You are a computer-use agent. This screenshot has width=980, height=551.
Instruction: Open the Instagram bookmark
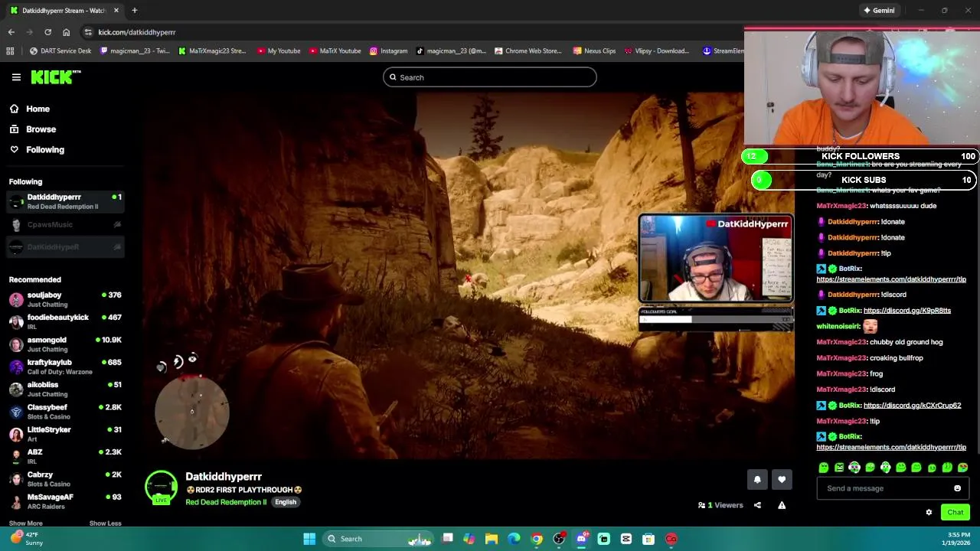click(388, 51)
